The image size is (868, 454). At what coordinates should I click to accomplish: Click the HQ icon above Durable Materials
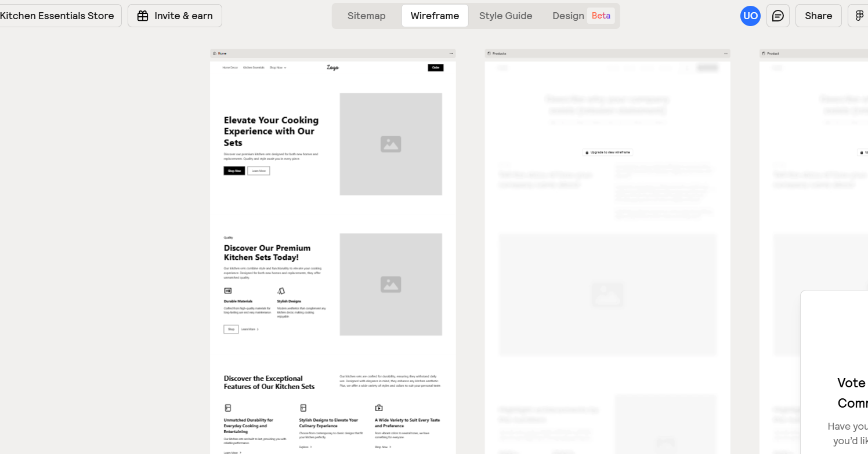pyautogui.click(x=227, y=290)
